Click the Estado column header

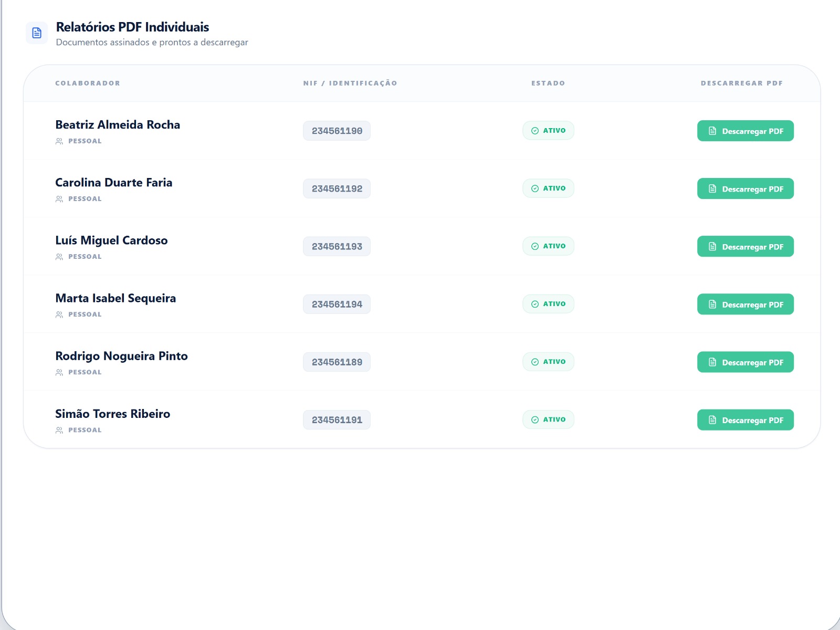click(x=548, y=83)
